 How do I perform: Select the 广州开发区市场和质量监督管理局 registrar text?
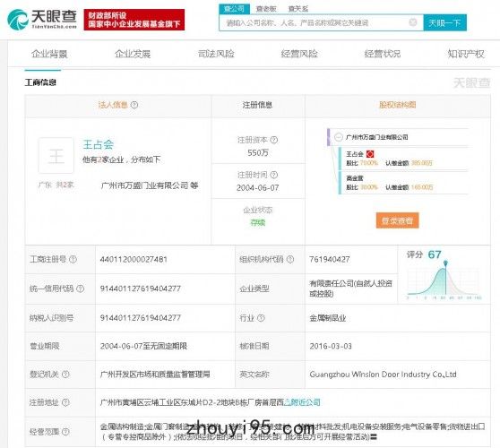point(155,375)
